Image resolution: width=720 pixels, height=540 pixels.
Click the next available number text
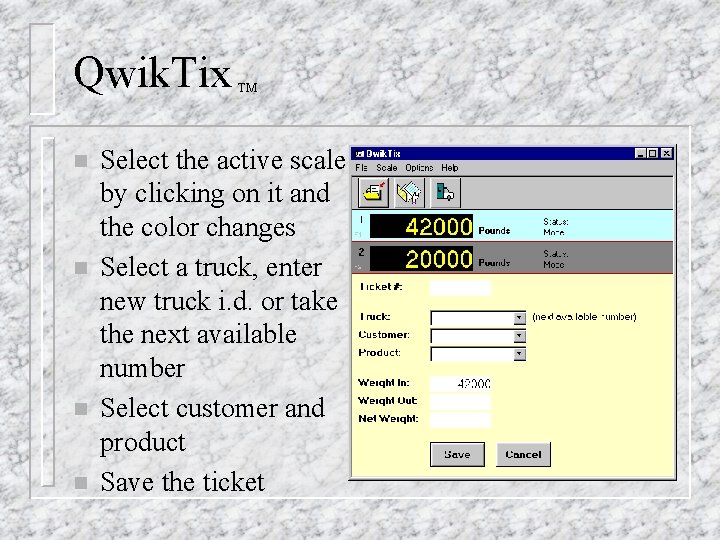[584, 317]
